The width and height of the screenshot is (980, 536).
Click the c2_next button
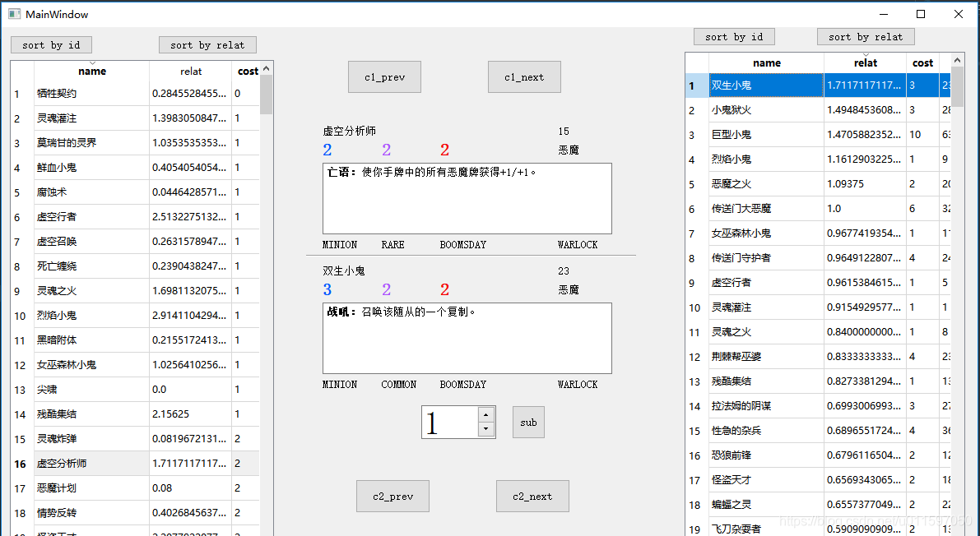tap(532, 496)
